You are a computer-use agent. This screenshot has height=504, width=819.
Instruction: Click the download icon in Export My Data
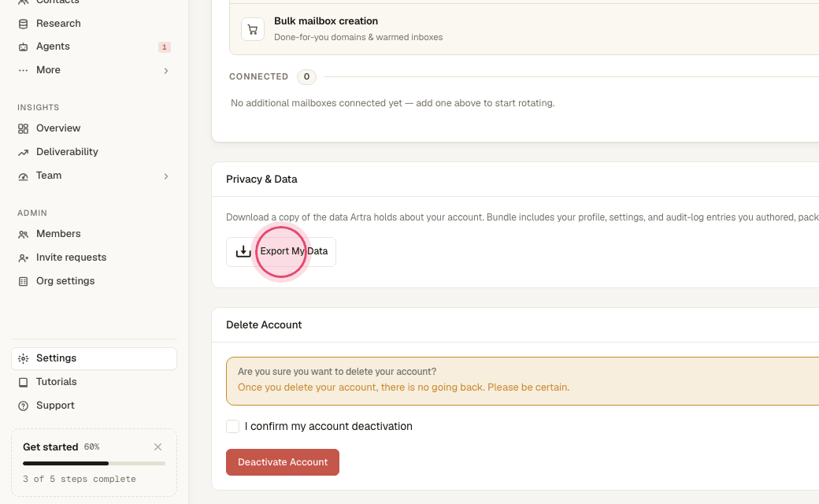click(243, 252)
